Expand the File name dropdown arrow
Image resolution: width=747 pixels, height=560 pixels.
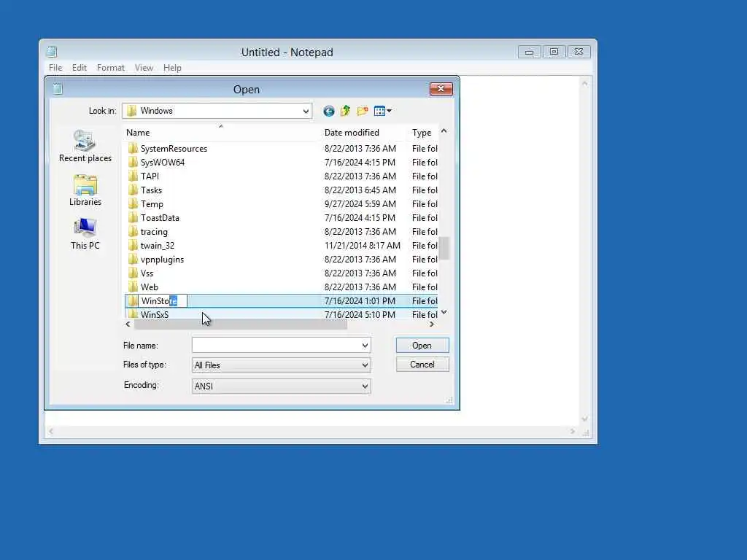click(365, 345)
